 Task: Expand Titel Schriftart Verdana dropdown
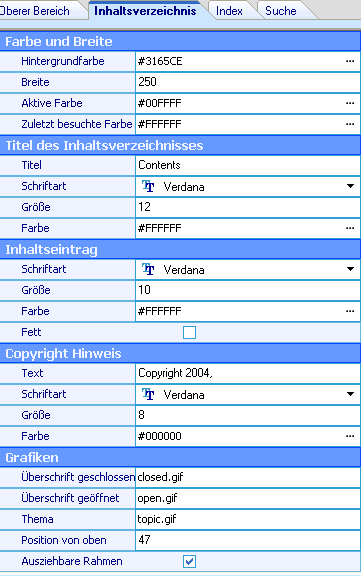pyautogui.click(x=350, y=186)
